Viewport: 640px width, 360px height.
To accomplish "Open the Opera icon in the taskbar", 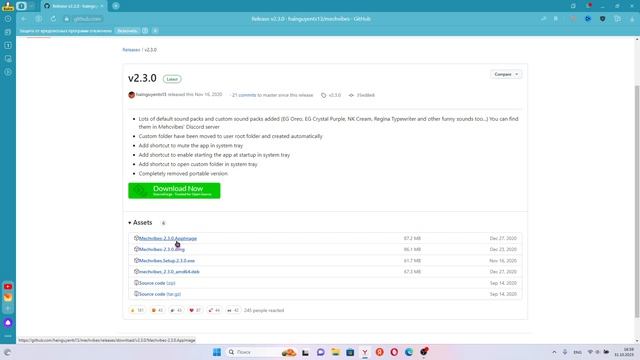I will point(394,352).
